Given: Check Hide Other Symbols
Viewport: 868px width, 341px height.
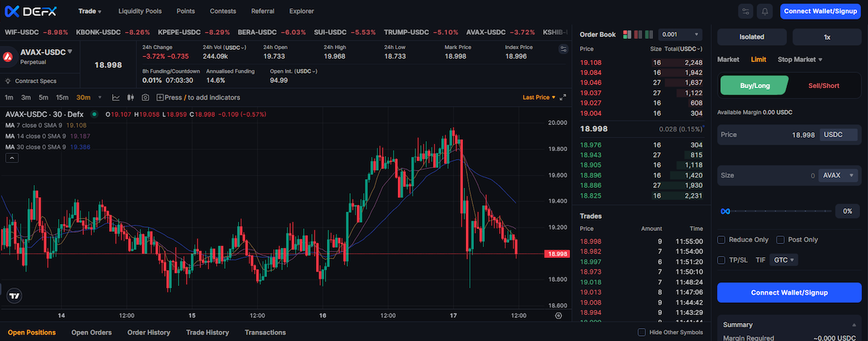Looking at the screenshot, I should point(642,332).
